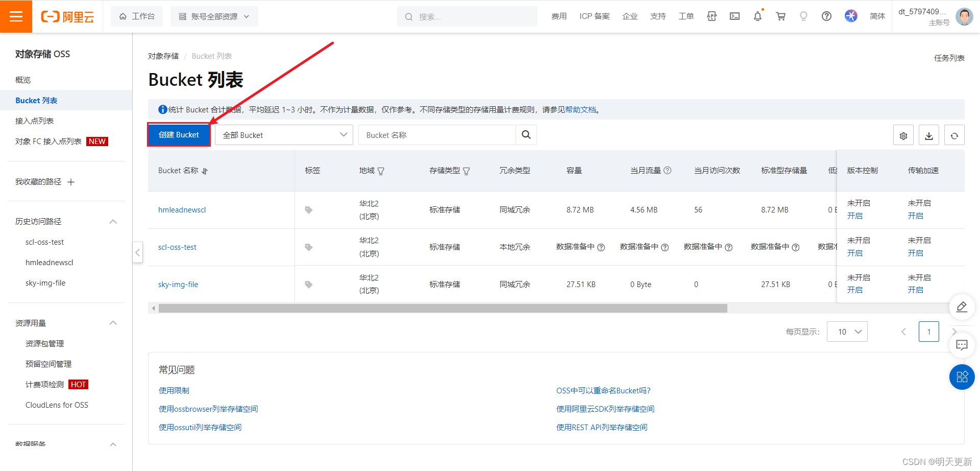This screenshot has height=471, width=980.
Task: Open notifications bell icon
Action: point(757,16)
